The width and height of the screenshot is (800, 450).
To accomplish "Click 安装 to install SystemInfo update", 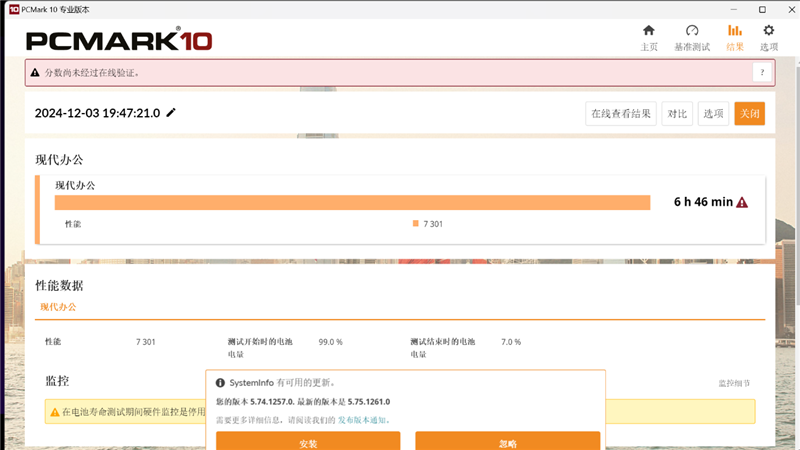I will [308, 441].
